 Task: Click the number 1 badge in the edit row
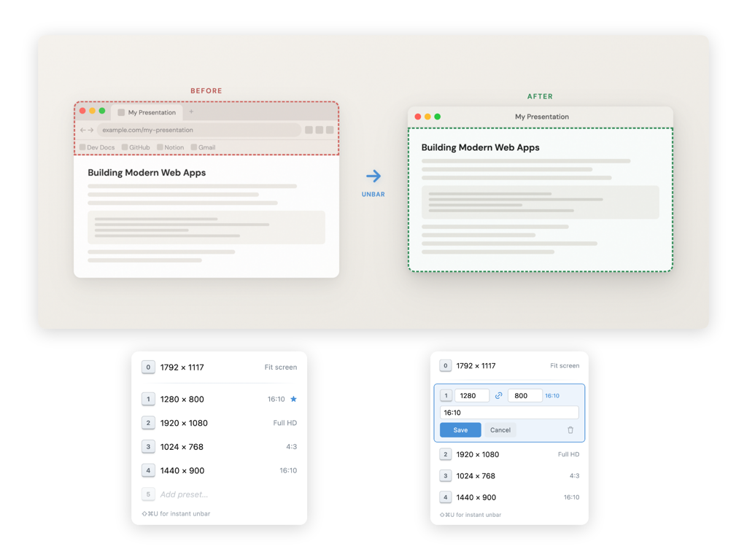[x=446, y=396]
